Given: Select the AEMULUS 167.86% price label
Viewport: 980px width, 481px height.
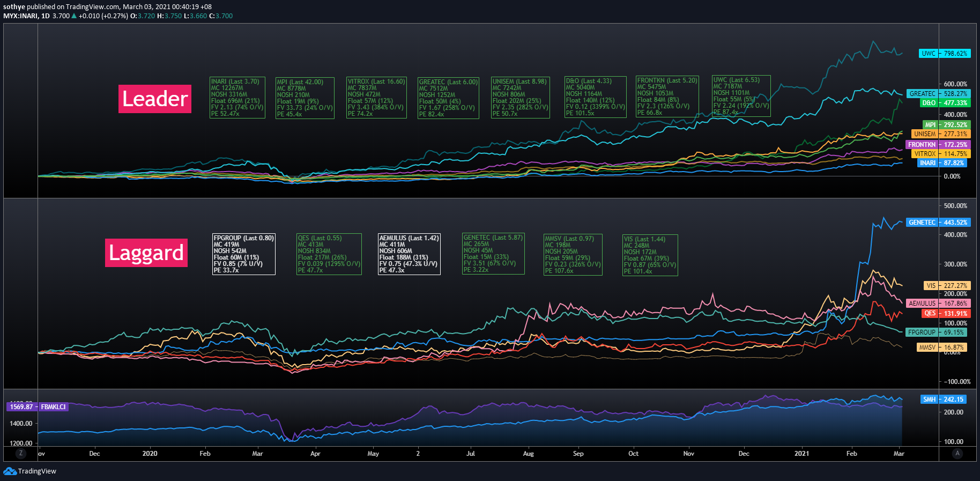Looking at the screenshot, I should point(938,303).
